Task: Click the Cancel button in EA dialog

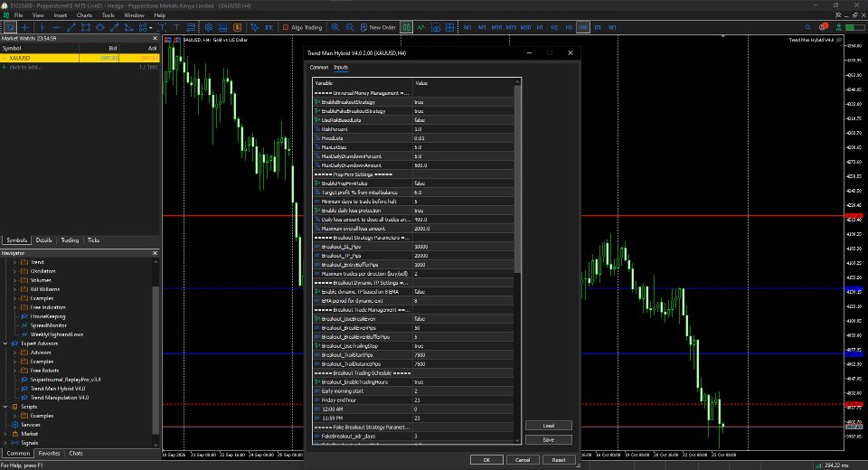Action: point(523,459)
